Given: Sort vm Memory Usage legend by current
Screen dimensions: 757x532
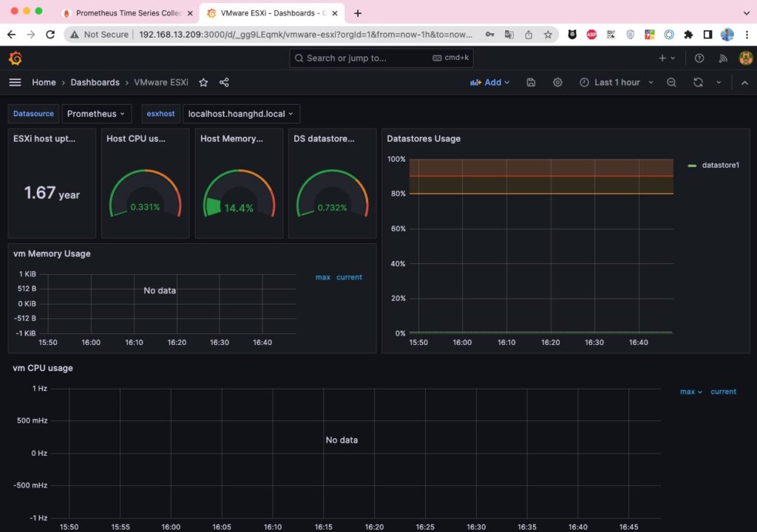Looking at the screenshot, I should [349, 277].
